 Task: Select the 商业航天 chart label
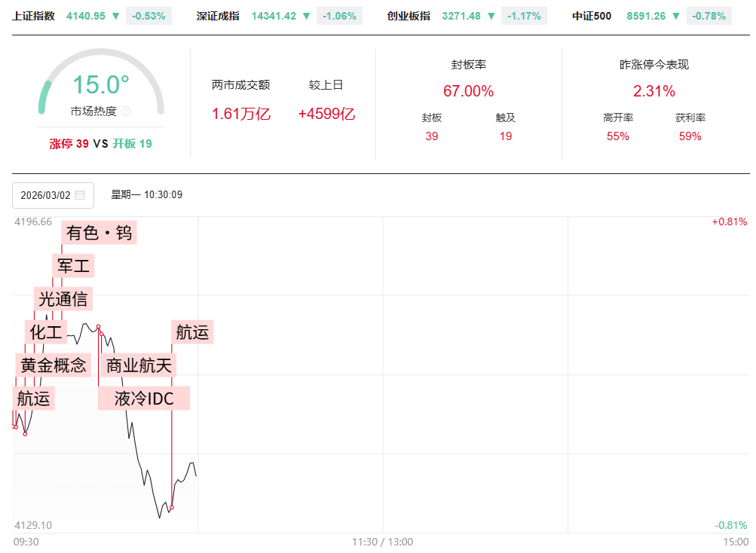[x=139, y=366]
